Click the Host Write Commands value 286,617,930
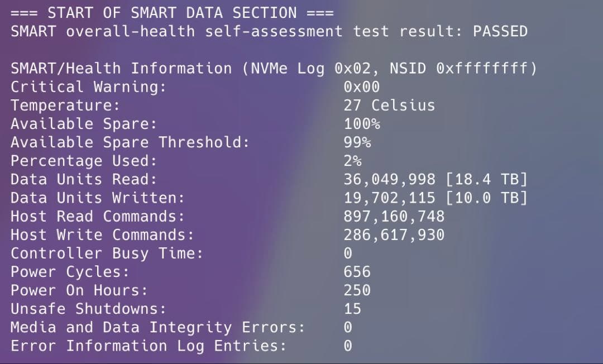Viewport: 603px width, 364px height. tap(394, 234)
